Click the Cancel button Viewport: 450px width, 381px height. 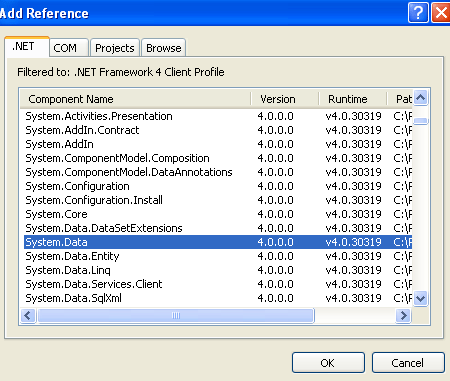[x=408, y=362]
